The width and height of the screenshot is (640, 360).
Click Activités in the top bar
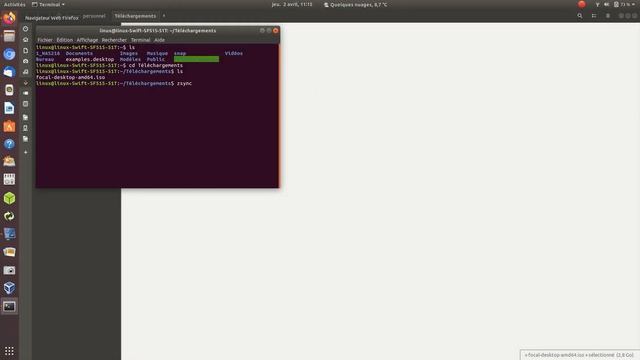click(14, 4)
